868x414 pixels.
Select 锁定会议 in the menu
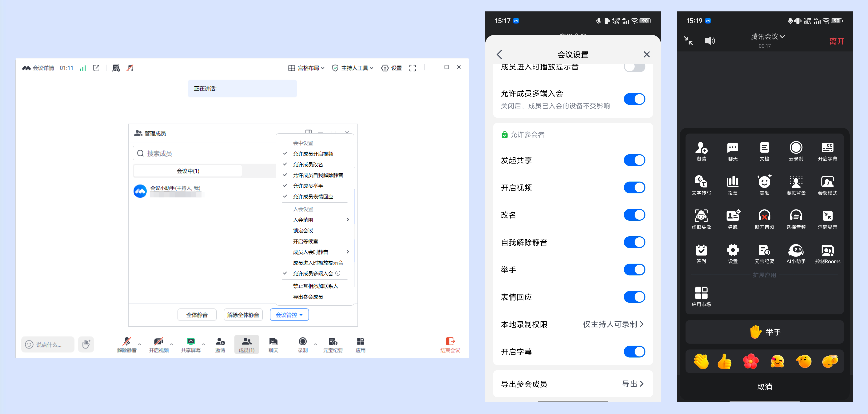(x=303, y=230)
